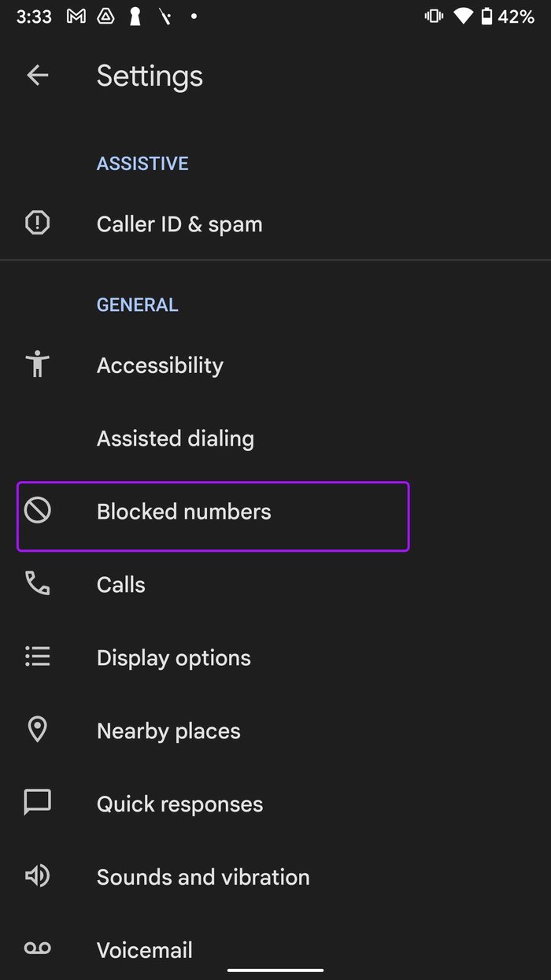Tap the Gmail icon in the status bar
The width and height of the screenshot is (551, 980).
(76, 17)
